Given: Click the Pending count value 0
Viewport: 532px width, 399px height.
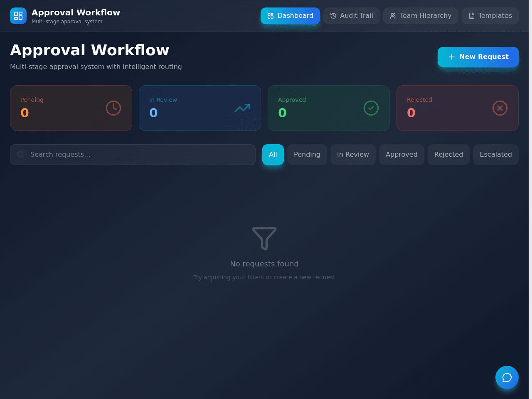Looking at the screenshot, I should (x=25, y=113).
